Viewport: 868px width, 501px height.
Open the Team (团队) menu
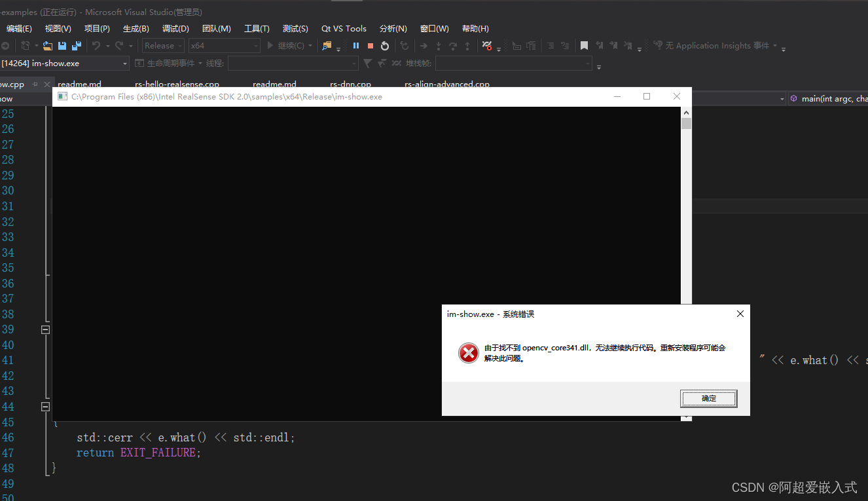point(217,29)
